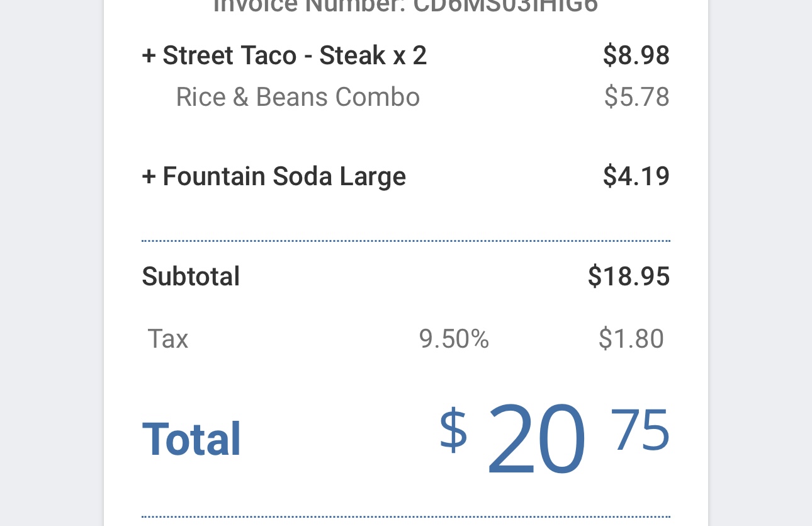Click the blue Total label

click(x=192, y=439)
